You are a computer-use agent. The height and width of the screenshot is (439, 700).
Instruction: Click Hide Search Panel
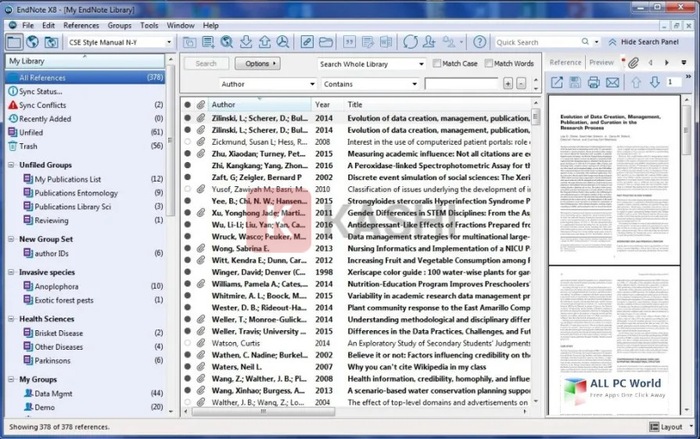(643, 42)
